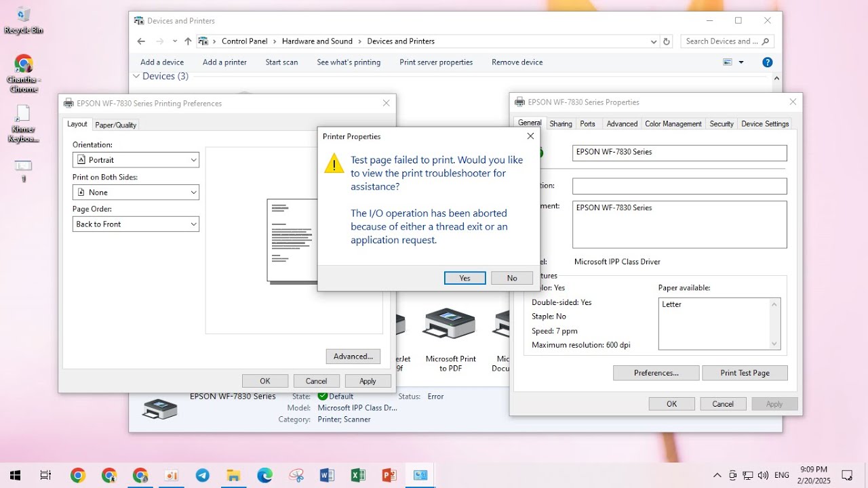
Task: Open the Print on Both Sides dropdown
Action: [136, 192]
